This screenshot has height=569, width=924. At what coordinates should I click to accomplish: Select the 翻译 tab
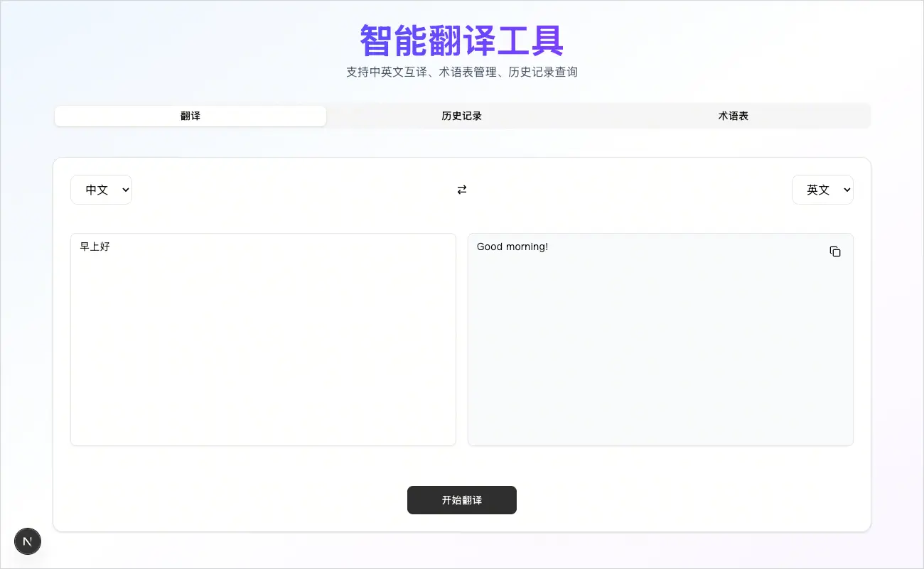coord(190,116)
